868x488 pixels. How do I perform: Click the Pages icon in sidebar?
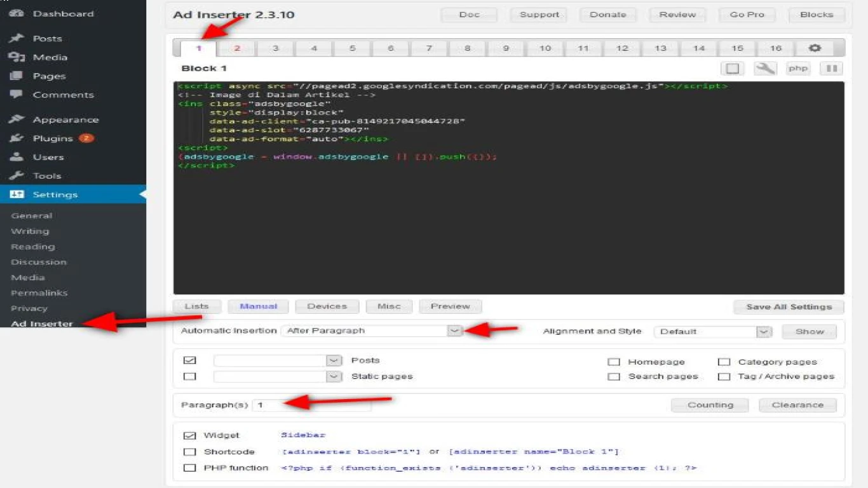tap(17, 76)
